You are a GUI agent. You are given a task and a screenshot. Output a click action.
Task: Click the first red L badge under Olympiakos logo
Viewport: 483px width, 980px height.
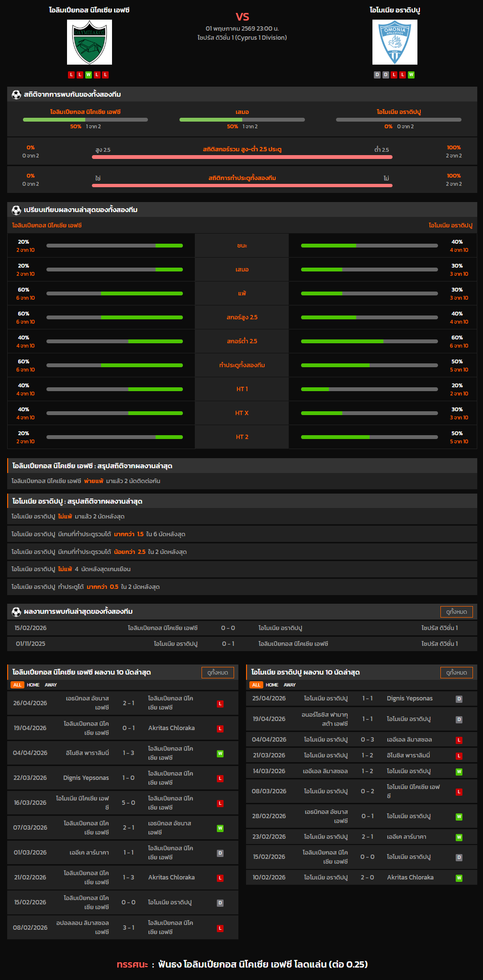(x=71, y=75)
